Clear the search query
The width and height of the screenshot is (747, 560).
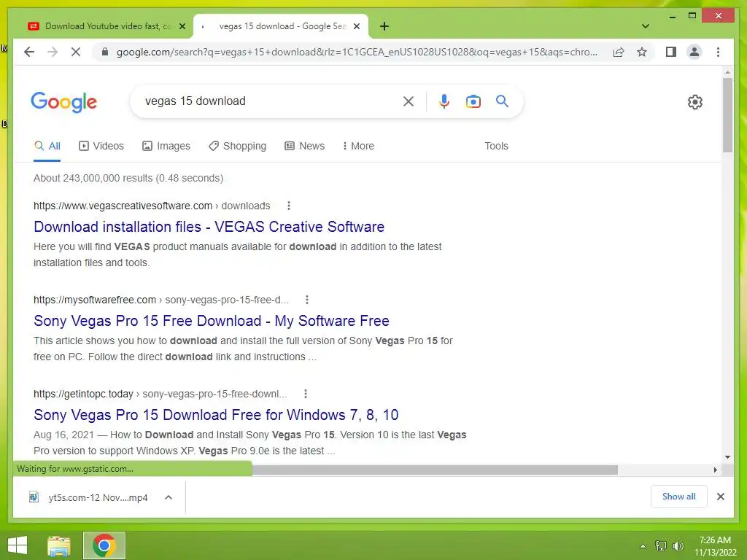tap(409, 101)
